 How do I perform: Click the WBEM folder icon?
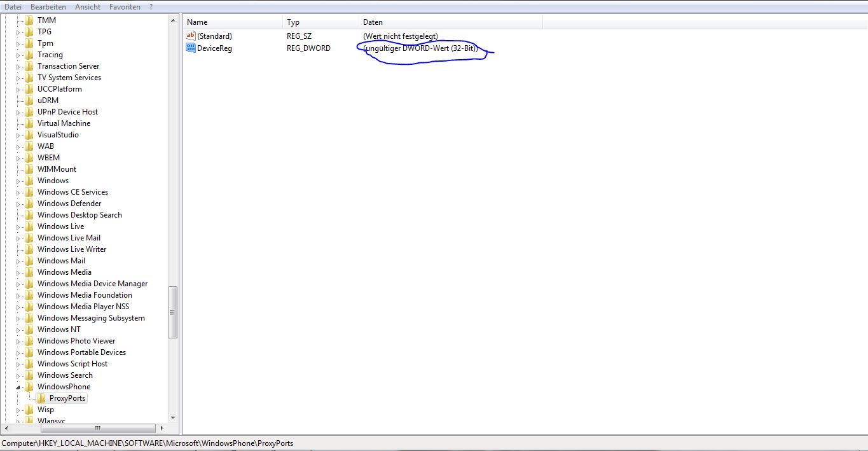click(x=29, y=158)
